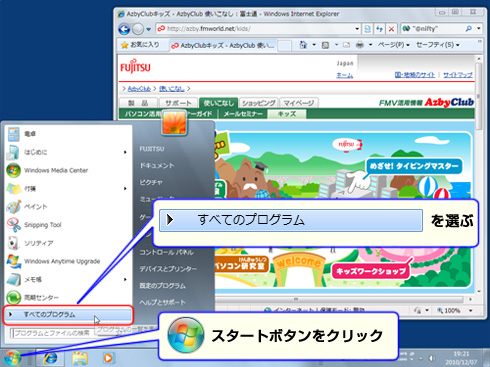Screen dimensions: 490x367
Task: Click the volume speaker icon in system tray
Action: [x=432, y=358]
